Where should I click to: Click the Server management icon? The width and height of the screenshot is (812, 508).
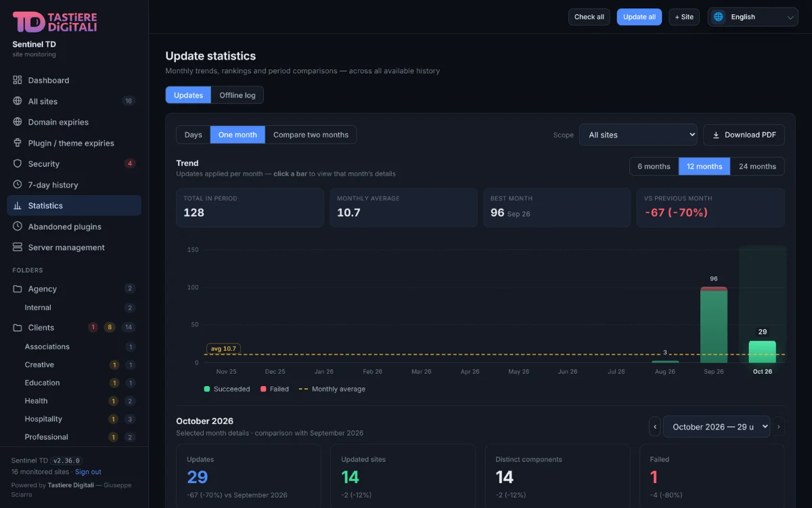click(x=18, y=248)
